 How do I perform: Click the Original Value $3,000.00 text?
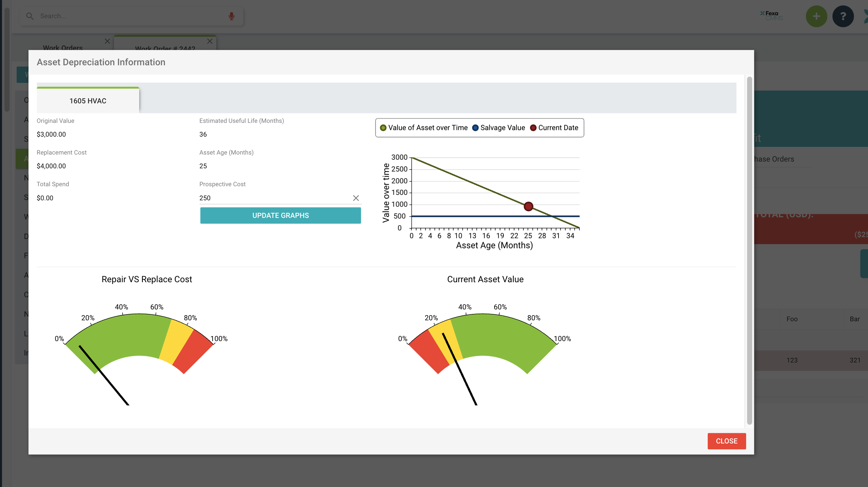[51, 134]
